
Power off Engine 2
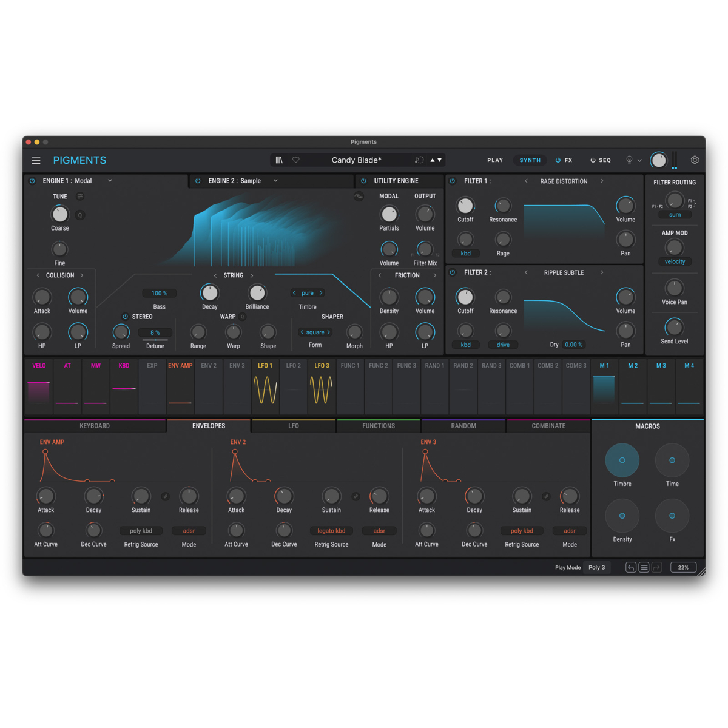click(197, 180)
